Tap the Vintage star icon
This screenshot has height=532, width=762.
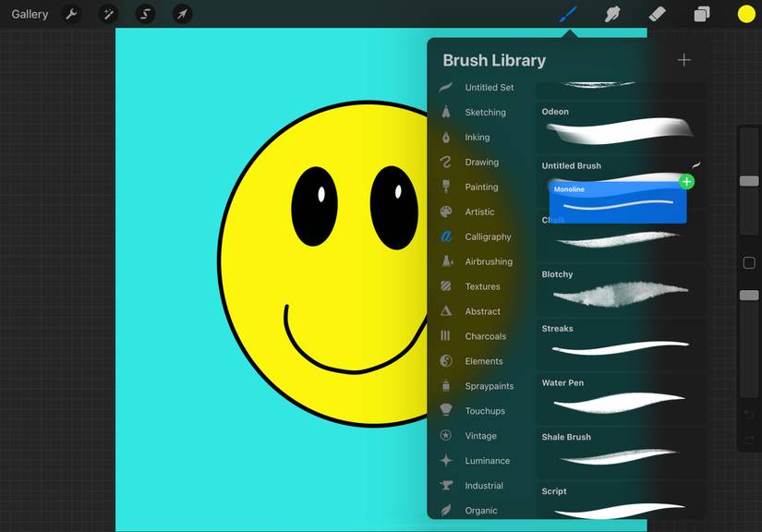[445, 435]
